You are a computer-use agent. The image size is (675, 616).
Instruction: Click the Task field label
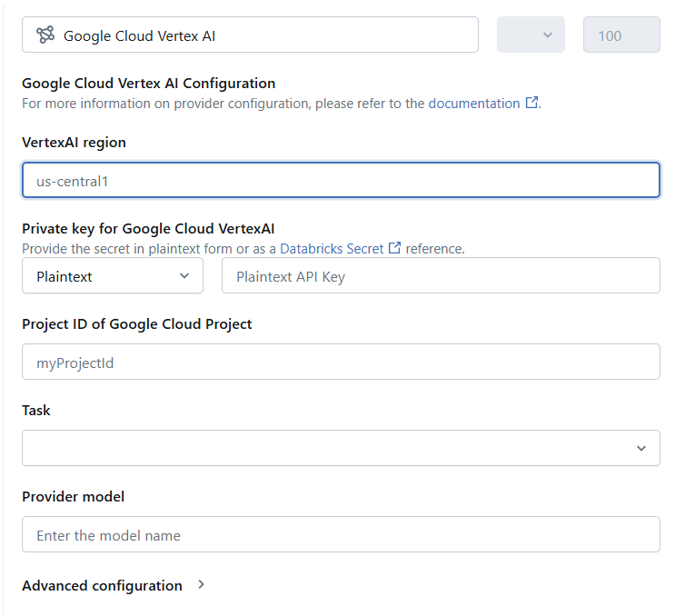coord(36,411)
